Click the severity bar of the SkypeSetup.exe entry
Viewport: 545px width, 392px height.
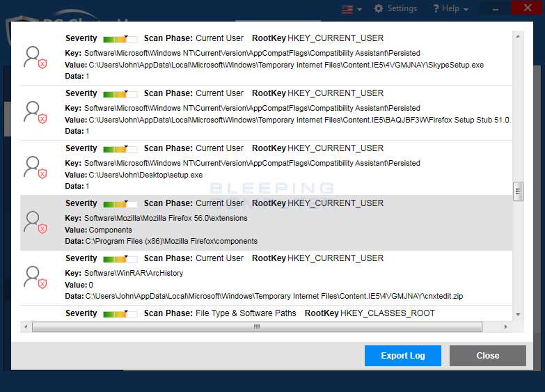click(x=120, y=39)
